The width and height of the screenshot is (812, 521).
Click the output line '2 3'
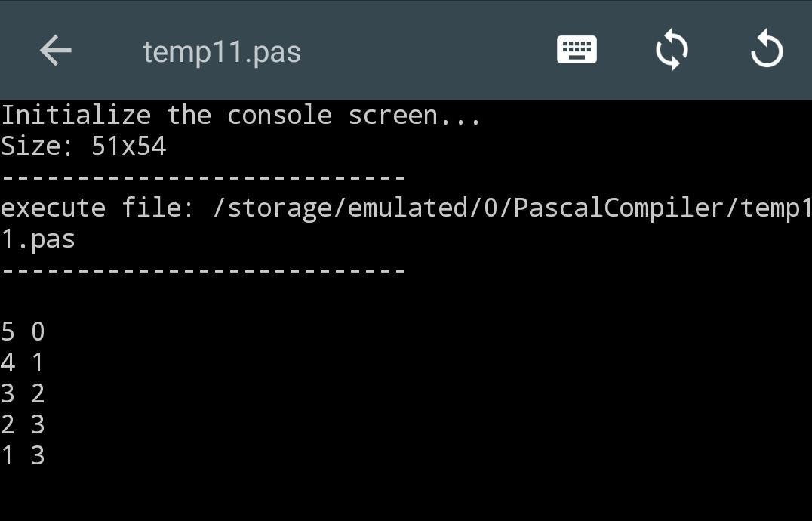23,425
